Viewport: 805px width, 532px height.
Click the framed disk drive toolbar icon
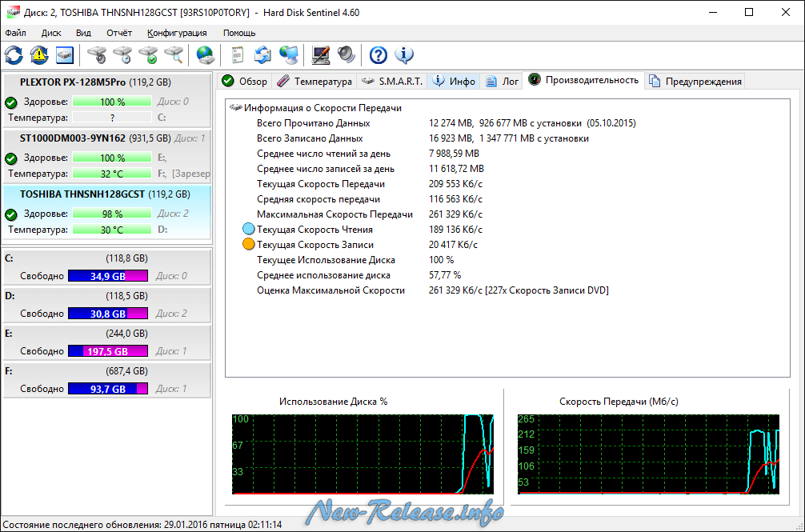coord(65,55)
